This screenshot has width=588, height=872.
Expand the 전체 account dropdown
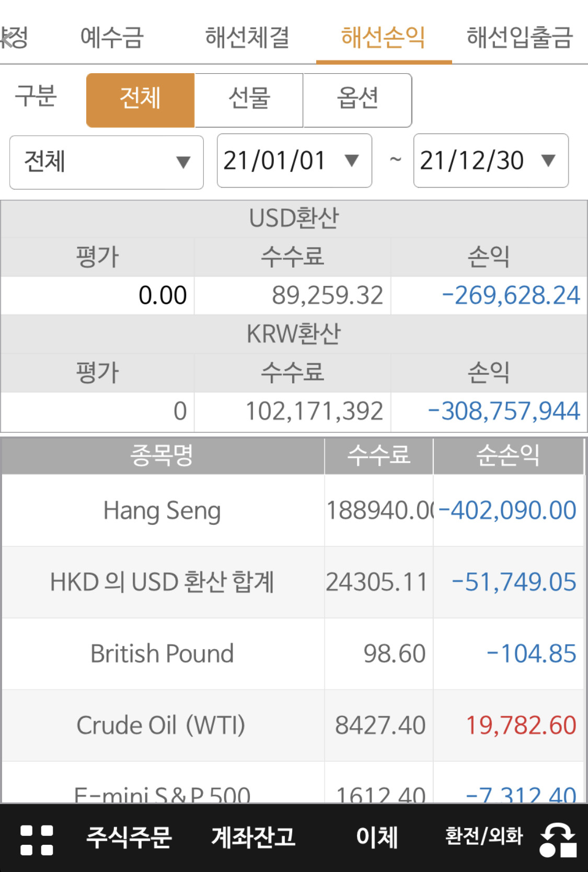click(107, 162)
